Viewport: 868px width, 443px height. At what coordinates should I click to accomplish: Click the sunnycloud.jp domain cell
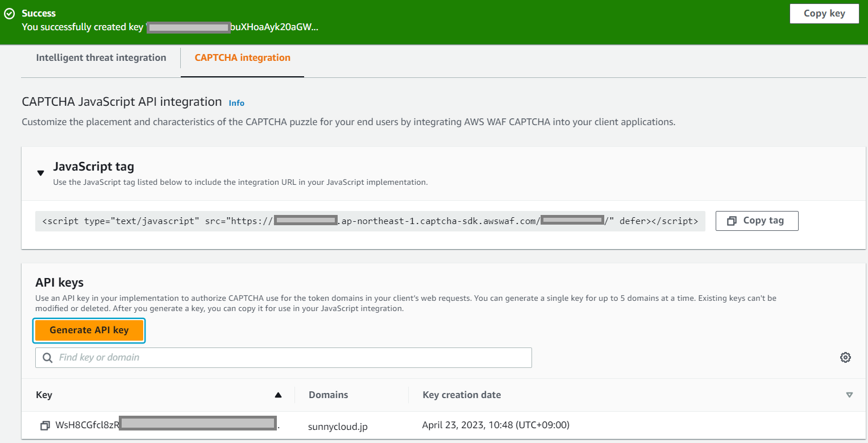point(338,426)
